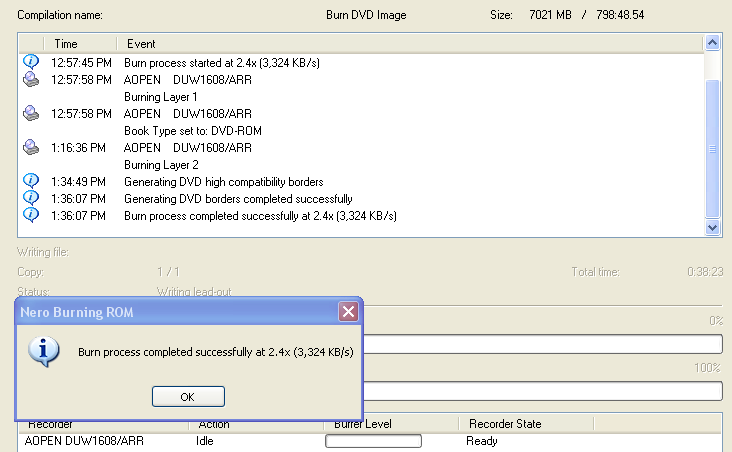
Task: Click OK in the Nero Burning ROM dialog
Action: coord(188,396)
